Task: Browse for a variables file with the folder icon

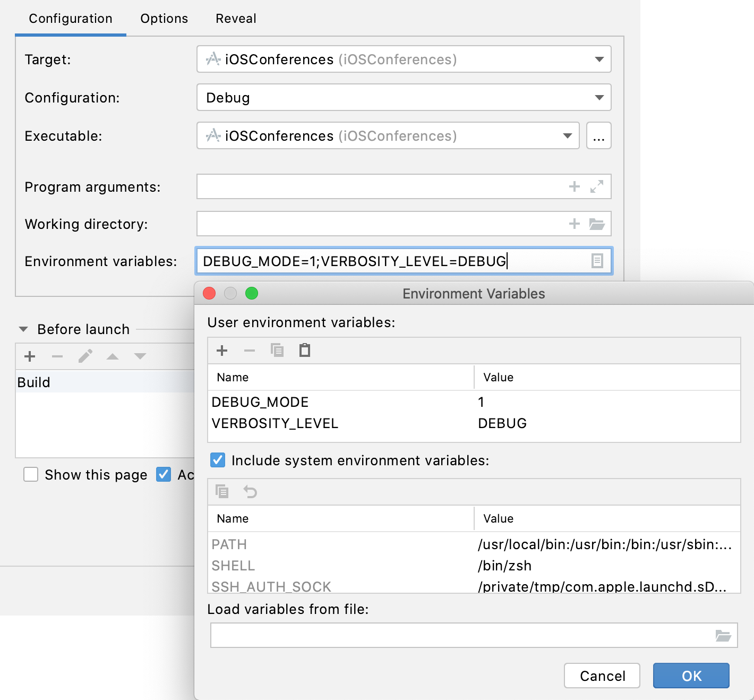Action: click(x=723, y=635)
